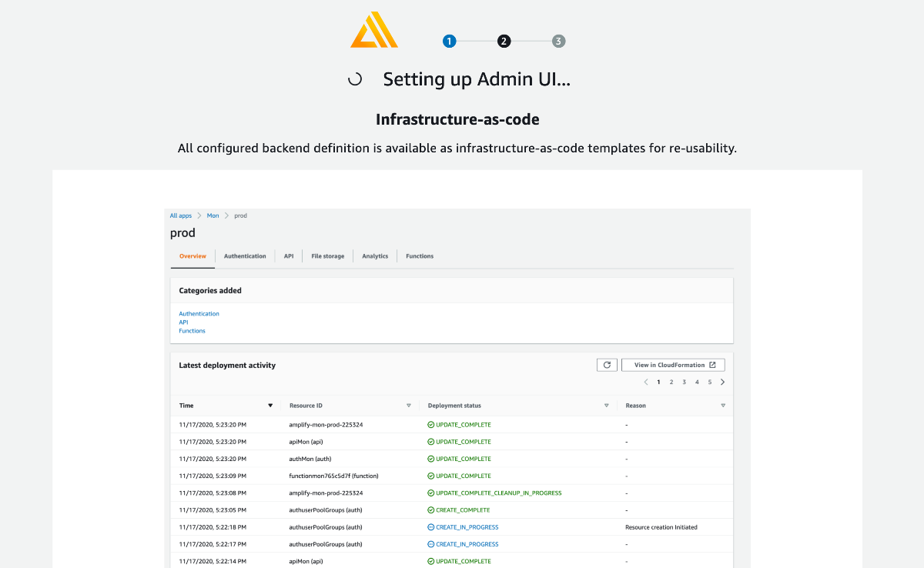This screenshot has width=924, height=568.
Task: Select 11/17/2020, 5:23:08 PM time cell
Action: tap(213, 493)
